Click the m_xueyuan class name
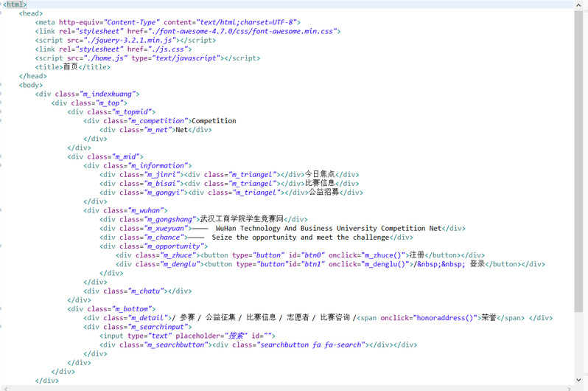This screenshot has width=588, height=391. (x=165, y=229)
